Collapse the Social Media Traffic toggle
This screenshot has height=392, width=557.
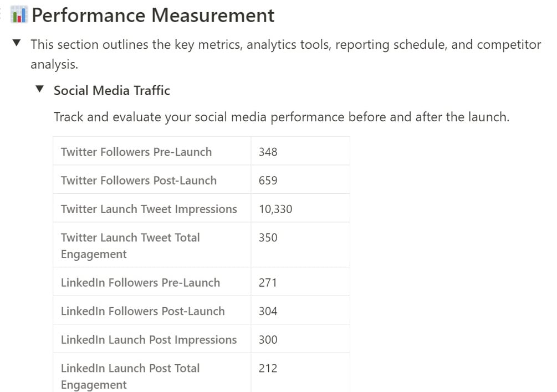pos(40,89)
